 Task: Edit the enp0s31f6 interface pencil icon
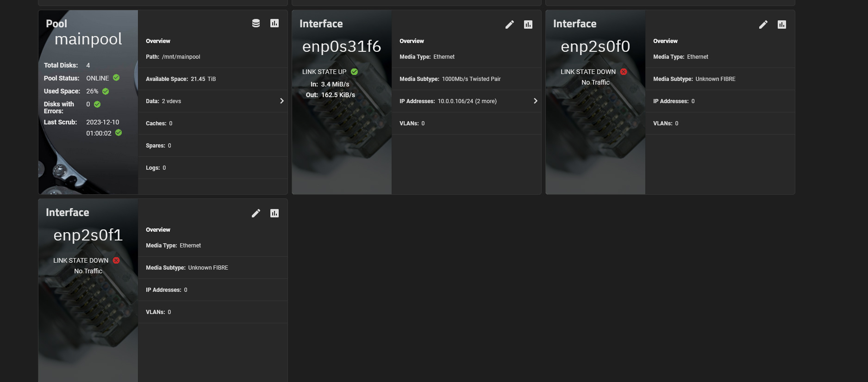[510, 25]
